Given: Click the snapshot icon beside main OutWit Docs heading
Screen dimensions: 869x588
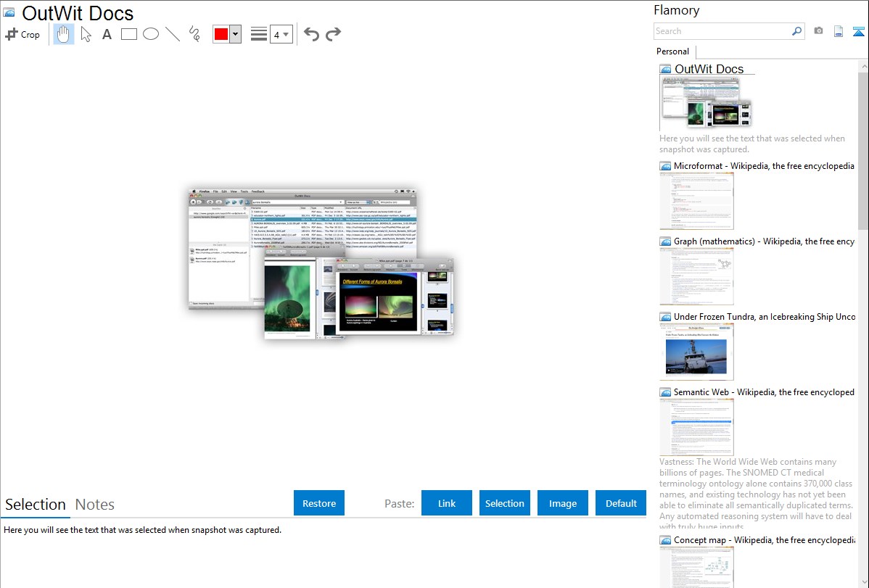Looking at the screenshot, I should pyautogui.click(x=9, y=13).
